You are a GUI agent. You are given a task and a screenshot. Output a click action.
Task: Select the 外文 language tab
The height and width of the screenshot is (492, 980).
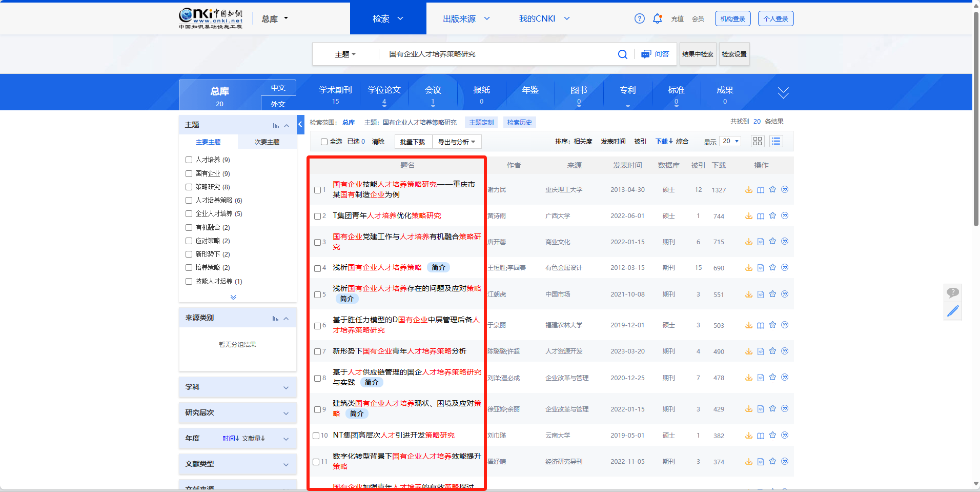coord(278,104)
